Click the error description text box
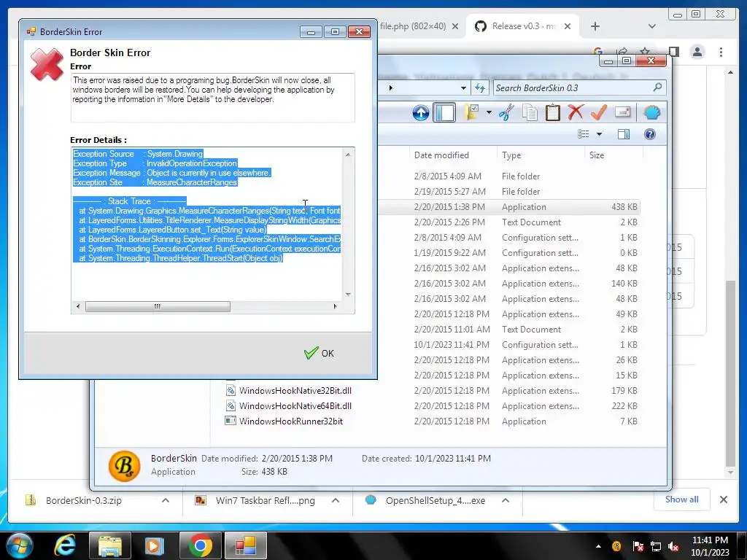Image resolution: width=747 pixels, height=560 pixels. [x=212, y=98]
